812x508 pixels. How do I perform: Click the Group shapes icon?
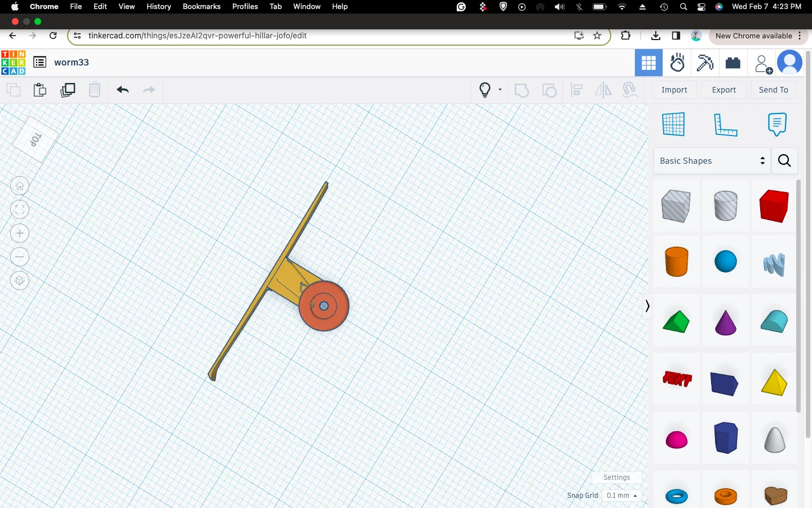(522, 90)
